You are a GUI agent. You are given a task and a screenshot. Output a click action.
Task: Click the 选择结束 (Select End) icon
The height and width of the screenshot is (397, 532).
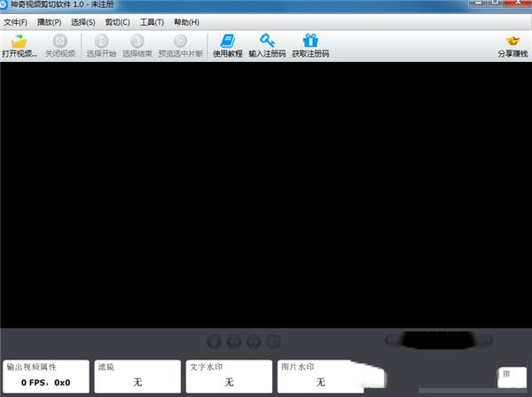pyautogui.click(x=137, y=41)
